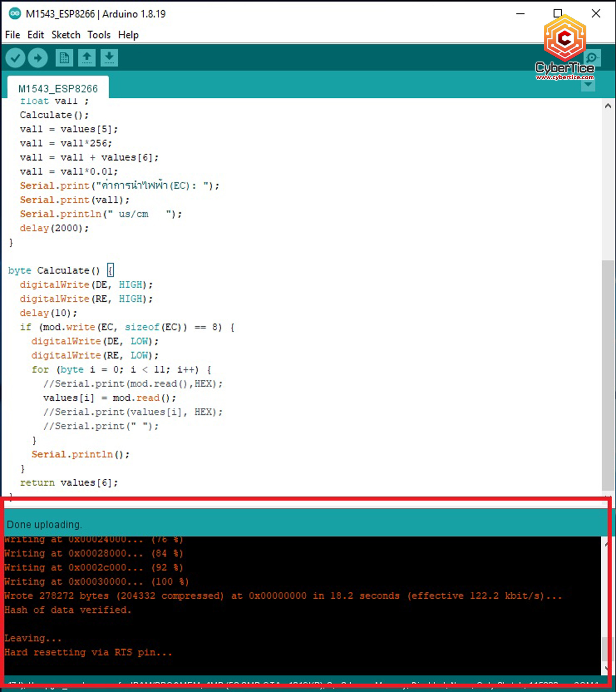The image size is (616, 692).
Task: Select the M1543_ESP8266 sketch tab
Action: (x=58, y=88)
